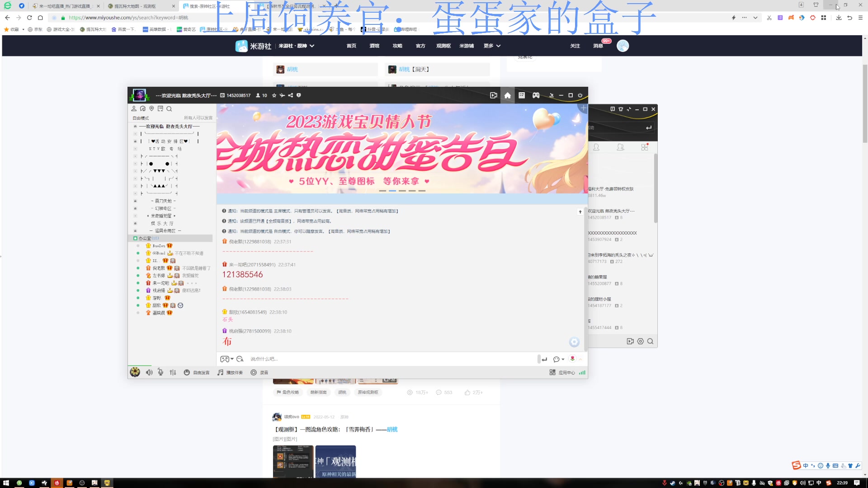Click 播放伴奏 music accompaniment button
This screenshot has height=488, width=868.
[230, 372]
